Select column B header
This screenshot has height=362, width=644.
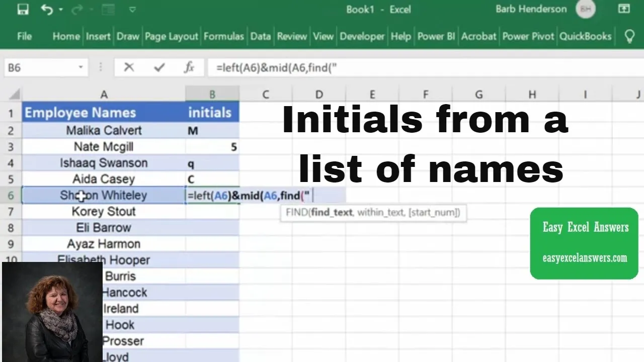pos(212,95)
